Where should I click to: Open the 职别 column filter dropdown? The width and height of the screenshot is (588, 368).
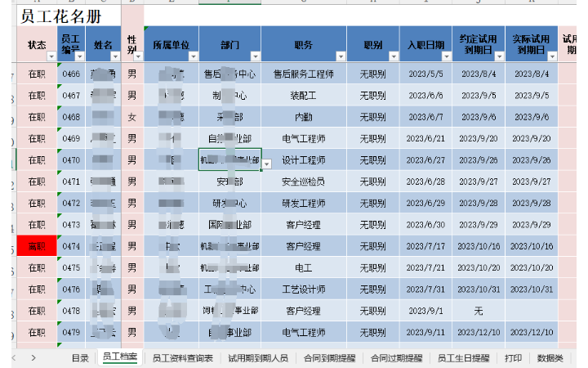point(394,56)
